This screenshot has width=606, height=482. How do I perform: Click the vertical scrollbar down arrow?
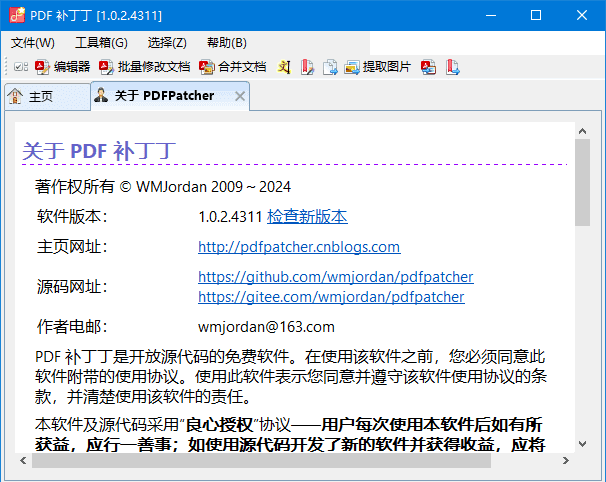[582, 444]
